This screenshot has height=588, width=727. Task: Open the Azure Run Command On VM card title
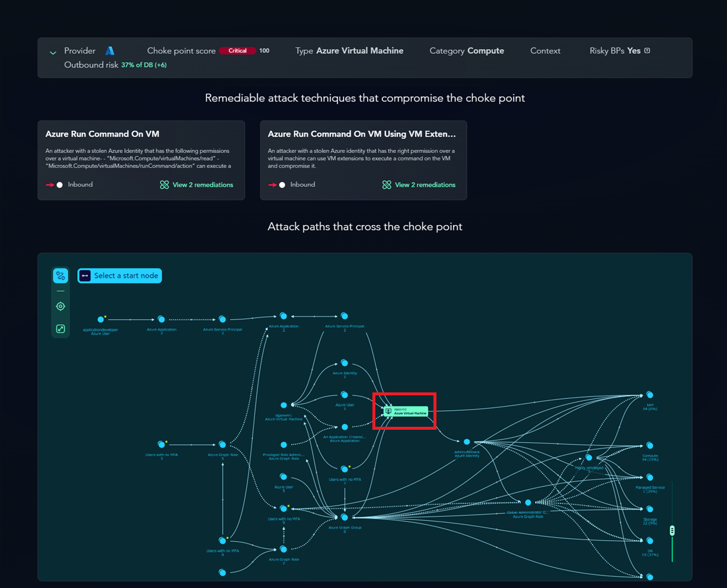coord(103,134)
